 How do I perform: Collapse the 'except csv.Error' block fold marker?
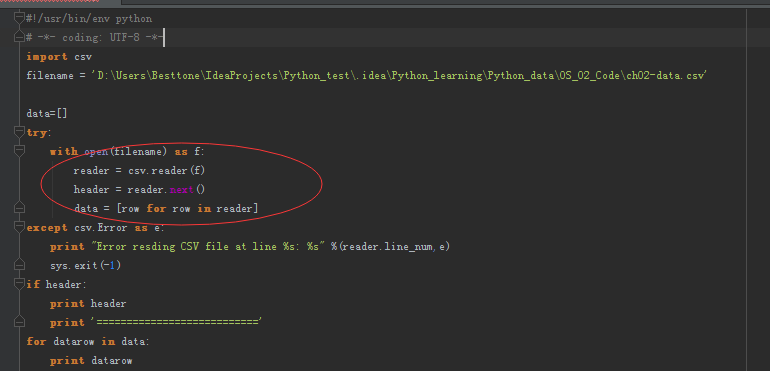pos(19,227)
